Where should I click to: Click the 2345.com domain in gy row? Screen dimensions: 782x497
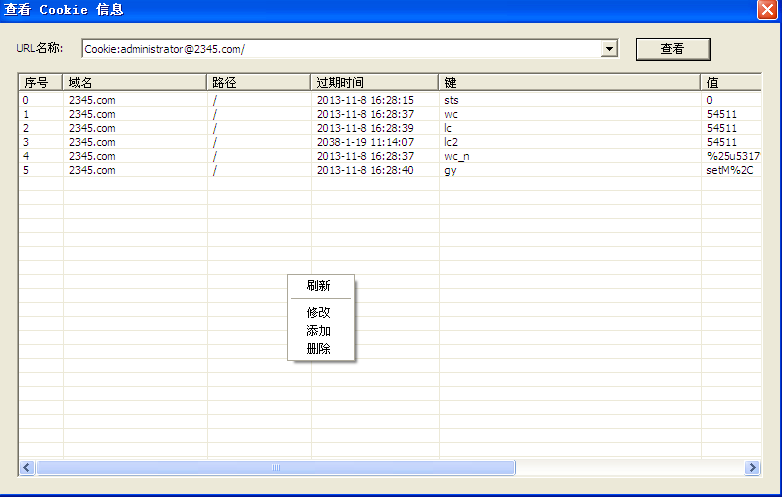pos(92,170)
